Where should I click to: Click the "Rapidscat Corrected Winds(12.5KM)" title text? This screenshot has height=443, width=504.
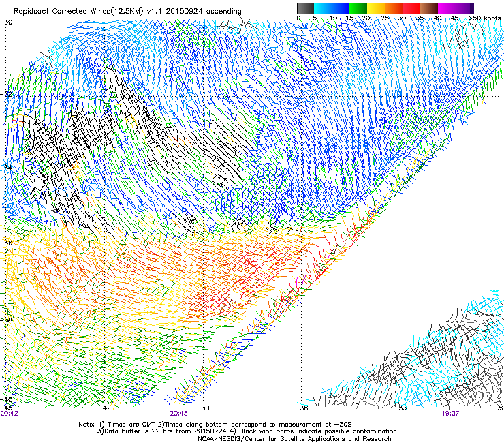point(78,12)
